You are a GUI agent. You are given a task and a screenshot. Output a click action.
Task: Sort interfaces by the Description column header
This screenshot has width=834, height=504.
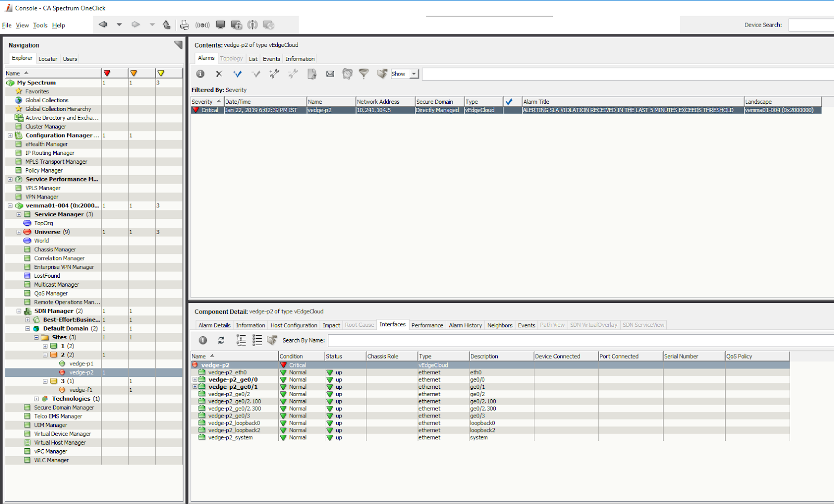click(x=501, y=357)
